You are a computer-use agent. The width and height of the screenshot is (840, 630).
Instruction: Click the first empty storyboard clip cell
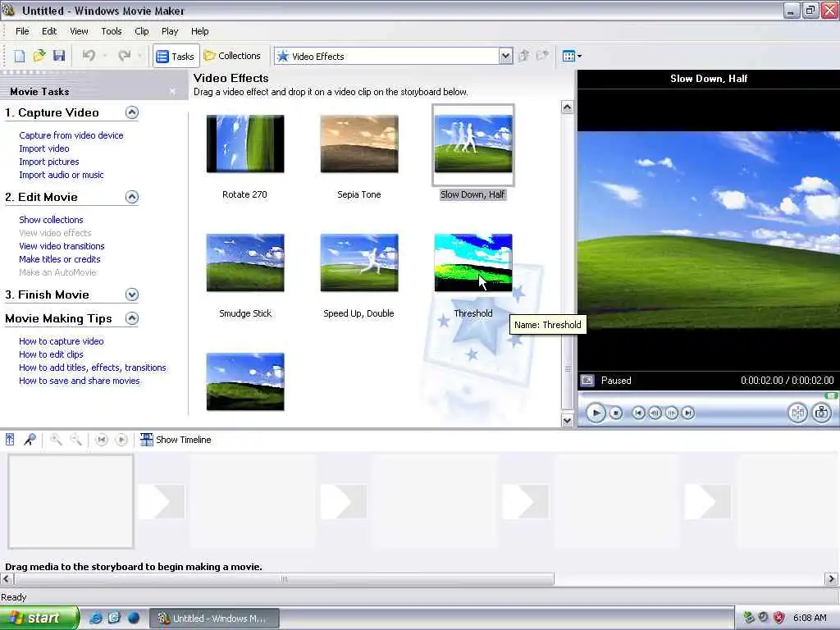pos(71,501)
